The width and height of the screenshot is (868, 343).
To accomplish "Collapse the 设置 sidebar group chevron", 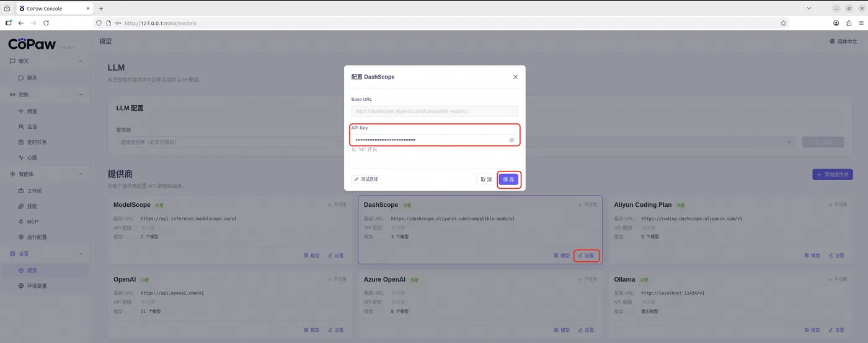I will 81,254.
